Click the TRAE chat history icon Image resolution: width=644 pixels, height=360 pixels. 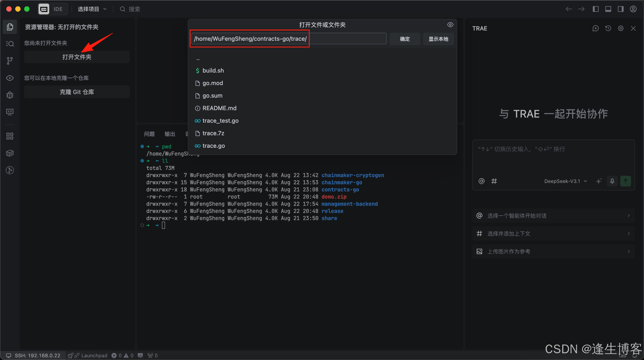point(608,29)
